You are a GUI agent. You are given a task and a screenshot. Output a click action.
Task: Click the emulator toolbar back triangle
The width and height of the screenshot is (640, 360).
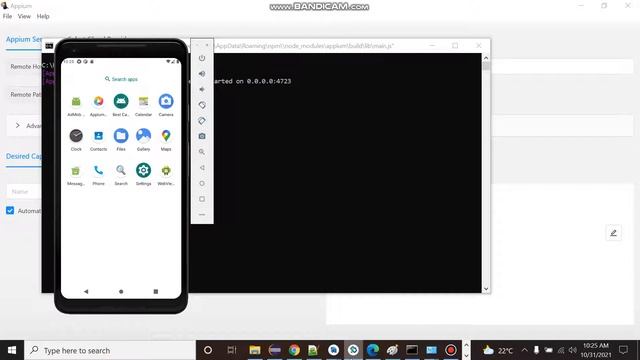point(202,168)
